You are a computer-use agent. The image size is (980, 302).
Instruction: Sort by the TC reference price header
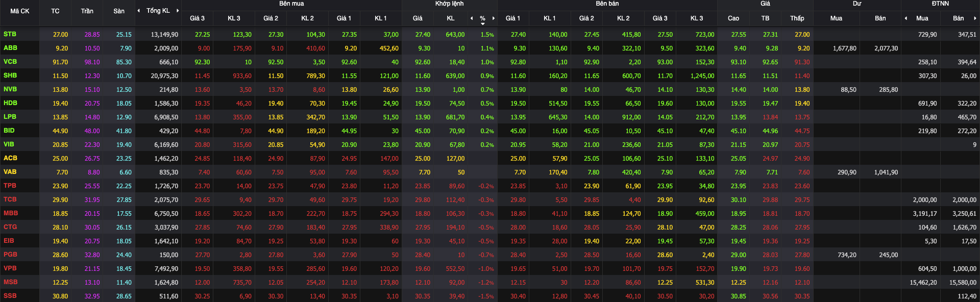(x=55, y=11)
